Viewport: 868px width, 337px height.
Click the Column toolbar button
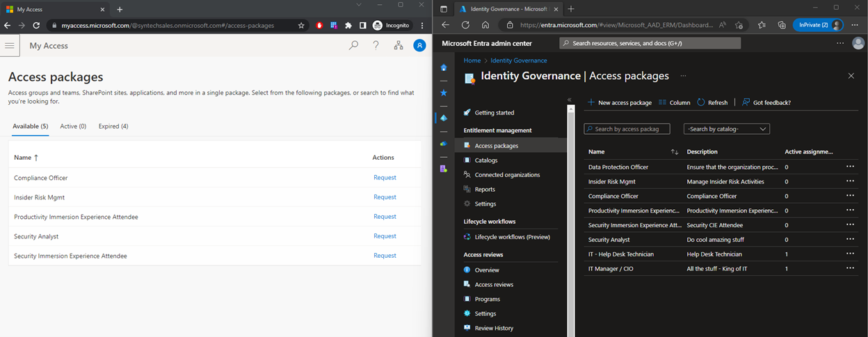pyautogui.click(x=674, y=102)
